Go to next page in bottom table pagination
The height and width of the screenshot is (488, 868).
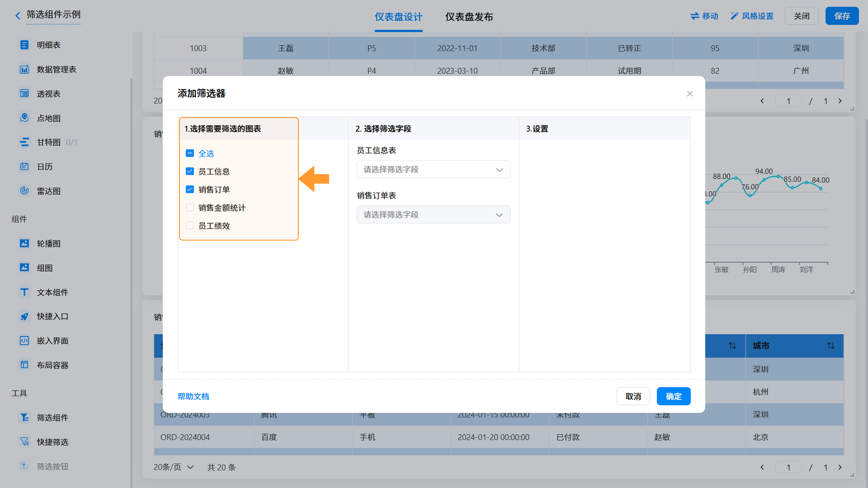(840, 467)
